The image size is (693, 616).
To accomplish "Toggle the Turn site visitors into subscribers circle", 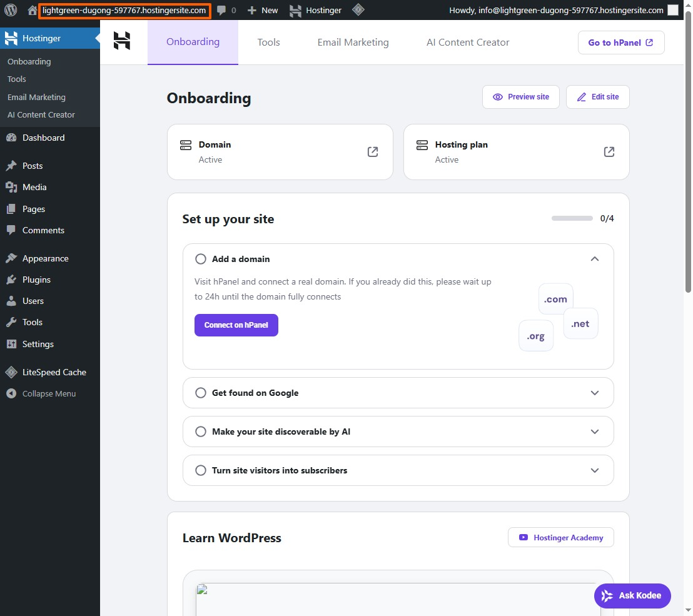I will [201, 470].
